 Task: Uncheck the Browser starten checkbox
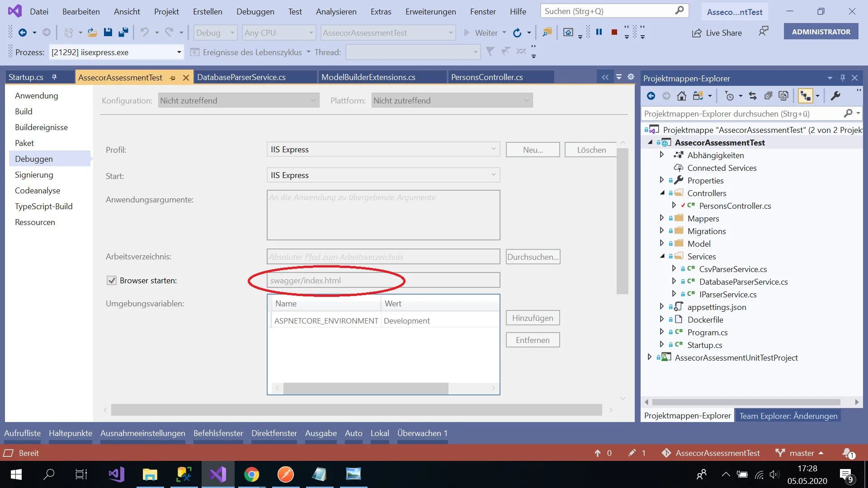click(112, 281)
